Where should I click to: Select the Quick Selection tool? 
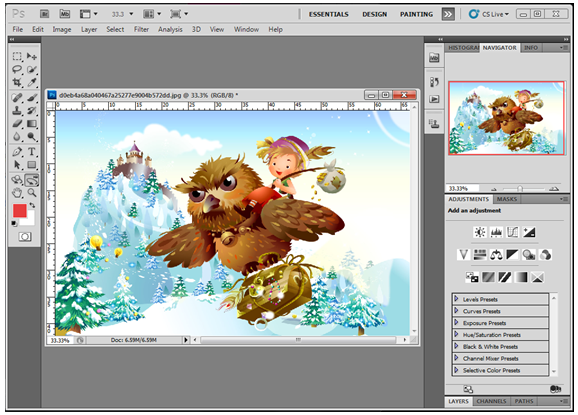point(32,69)
